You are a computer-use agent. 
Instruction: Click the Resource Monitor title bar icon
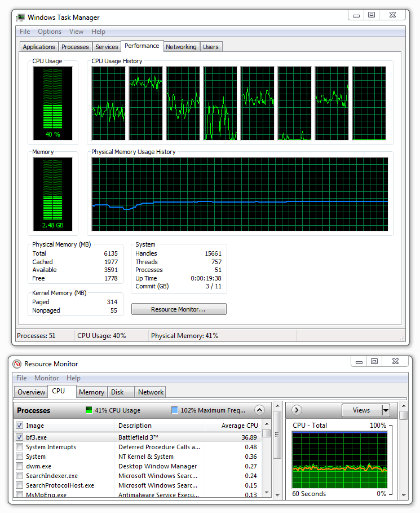(x=17, y=364)
